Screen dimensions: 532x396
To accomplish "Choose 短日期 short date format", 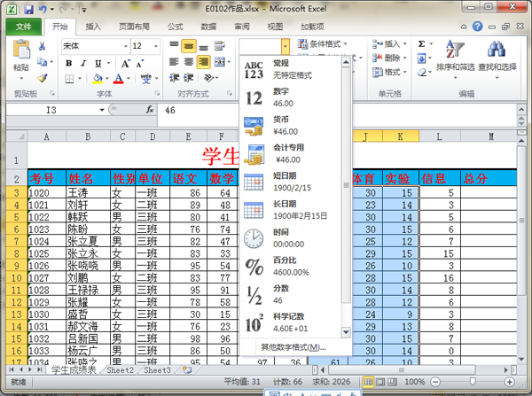I will click(x=291, y=182).
